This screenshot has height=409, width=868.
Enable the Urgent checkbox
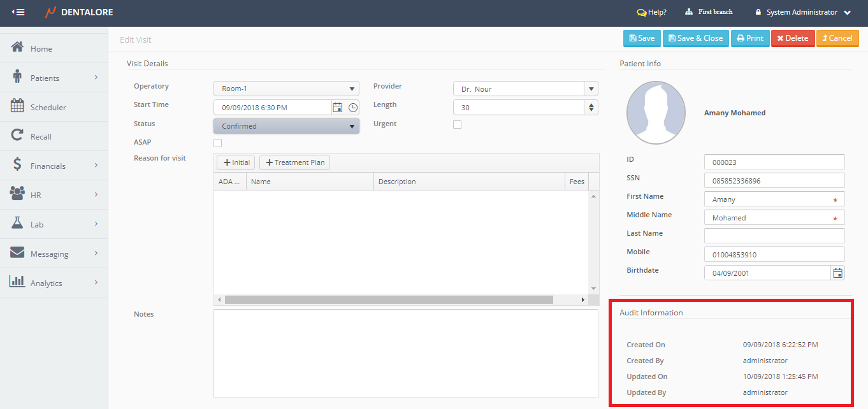point(457,125)
